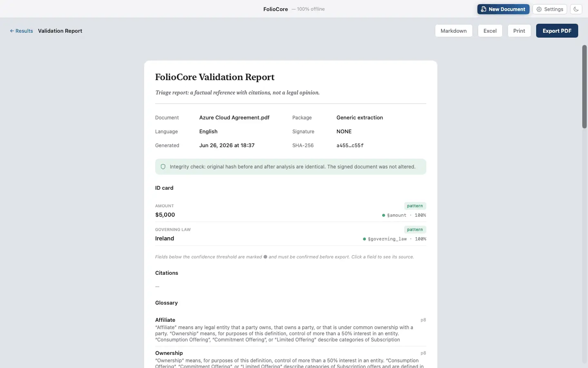Click the shield icon in integrity check banner
This screenshot has width=588, height=368.
coord(163,166)
